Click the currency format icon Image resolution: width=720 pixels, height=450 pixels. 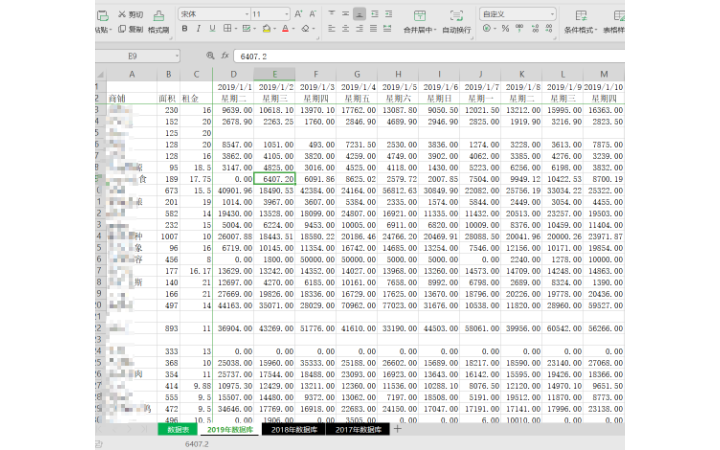click(x=487, y=29)
